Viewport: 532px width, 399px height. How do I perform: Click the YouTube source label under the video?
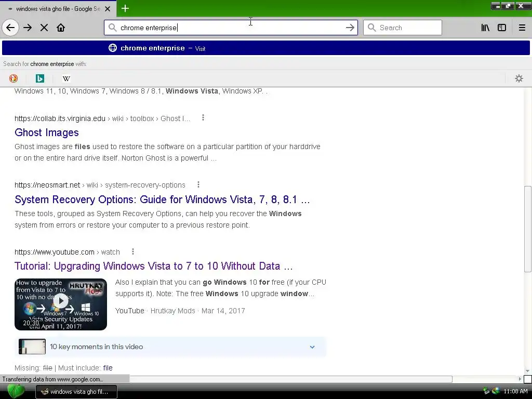[129, 311]
